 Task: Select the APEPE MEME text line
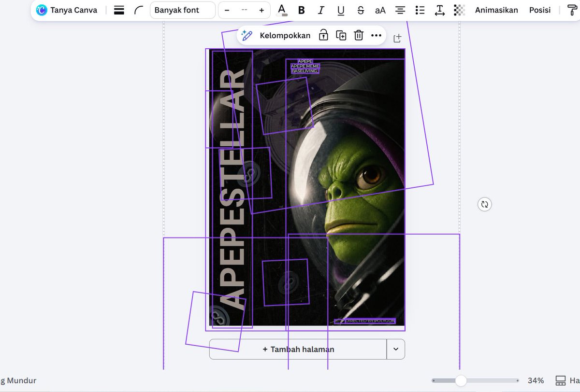tap(305, 66)
